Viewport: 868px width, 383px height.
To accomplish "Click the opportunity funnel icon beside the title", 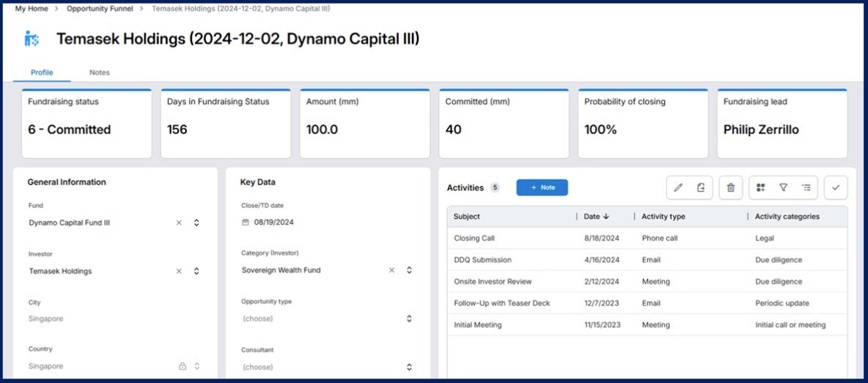I will 32,40.
